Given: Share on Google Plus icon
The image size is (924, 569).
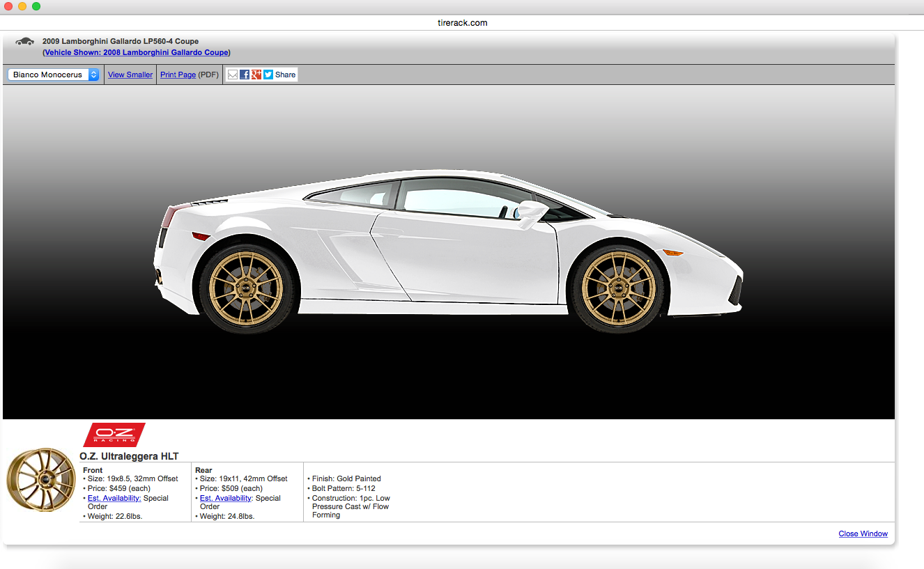Looking at the screenshot, I should pyautogui.click(x=256, y=75).
